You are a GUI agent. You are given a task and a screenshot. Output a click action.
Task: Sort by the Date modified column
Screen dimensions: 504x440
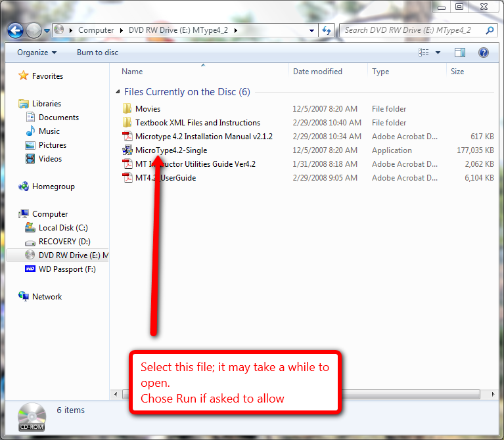[317, 72]
